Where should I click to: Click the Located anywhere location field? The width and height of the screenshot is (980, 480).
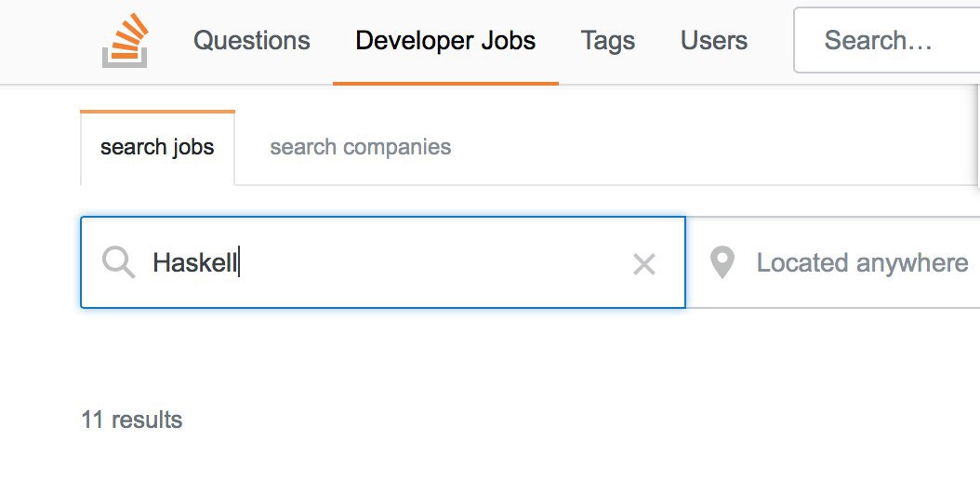click(x=833, y=262)
